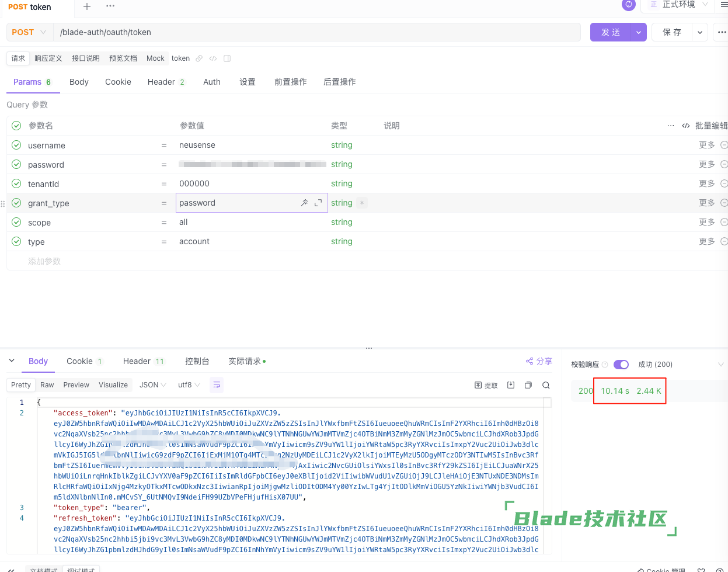
Task: Click the 2.44 K response size
Action: tap(649, 391)
